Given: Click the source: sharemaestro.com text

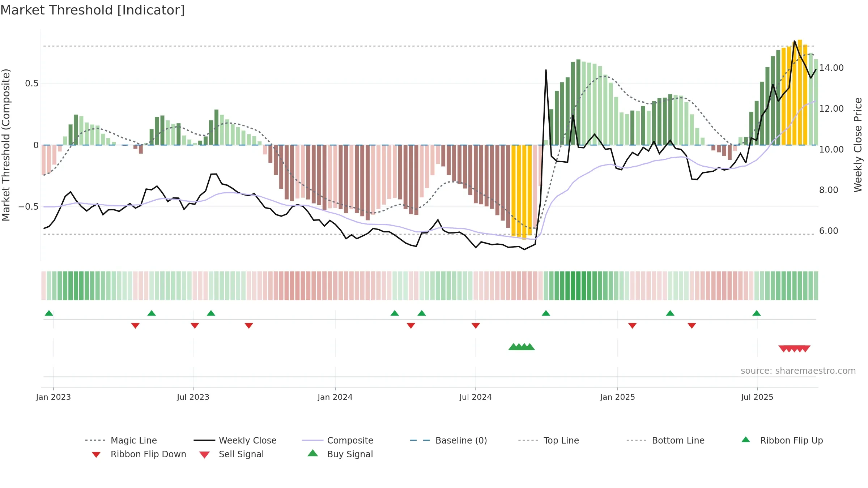Looking at the screenshot, I should 798,371.
